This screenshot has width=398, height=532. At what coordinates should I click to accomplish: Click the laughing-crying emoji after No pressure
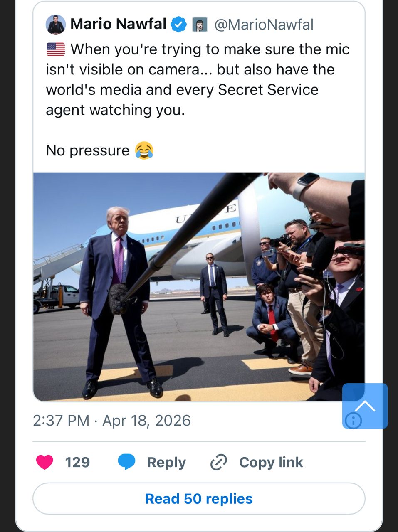[144, 150]
